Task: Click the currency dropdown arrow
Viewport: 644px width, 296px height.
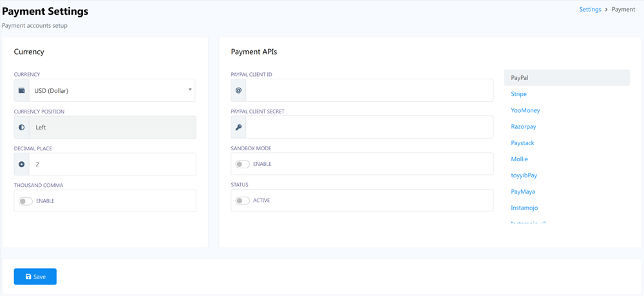Action: [190, 90]
